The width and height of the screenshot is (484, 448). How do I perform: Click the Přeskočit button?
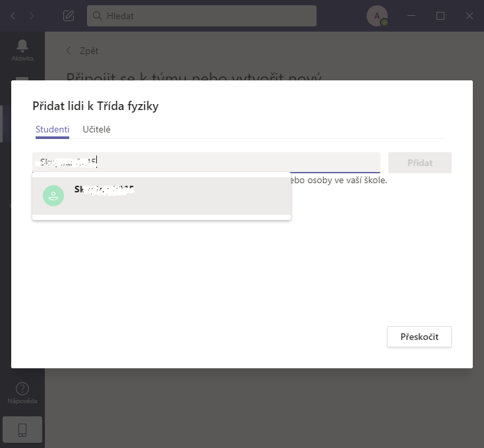(x=419, y=337)
